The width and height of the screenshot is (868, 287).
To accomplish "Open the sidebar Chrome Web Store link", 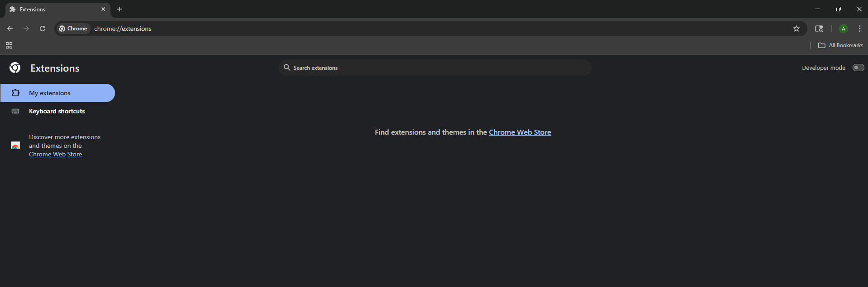I will point(55,155).
